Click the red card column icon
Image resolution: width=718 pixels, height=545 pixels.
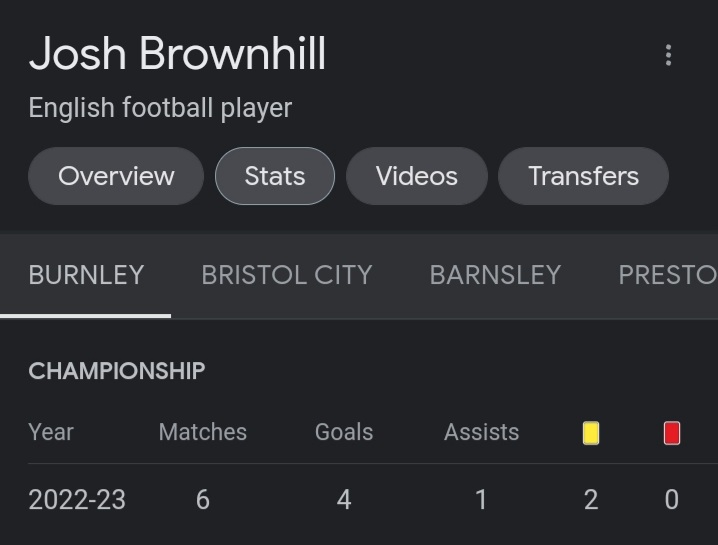pyautogui.click(x=672, y=433)
